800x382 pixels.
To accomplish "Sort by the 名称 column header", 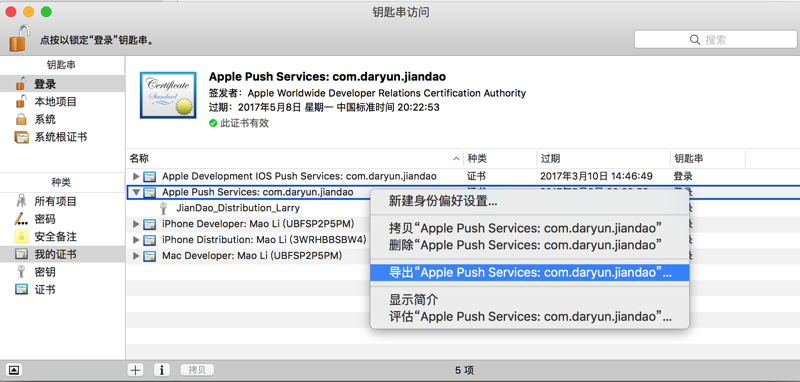I will tap(294, 159).
